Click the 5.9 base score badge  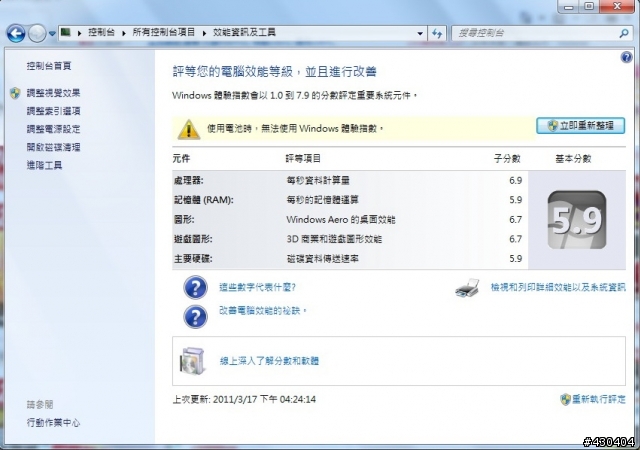point(577,220)
